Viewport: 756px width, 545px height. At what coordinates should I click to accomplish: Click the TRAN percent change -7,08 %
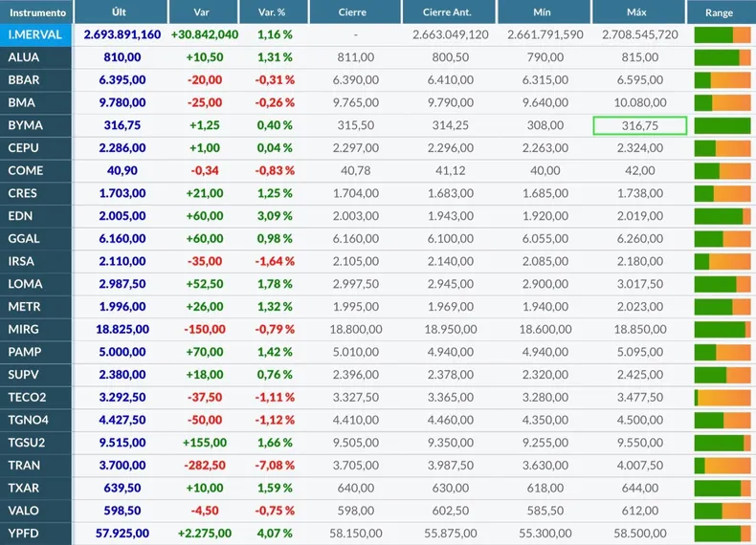(x=274, y=466)
